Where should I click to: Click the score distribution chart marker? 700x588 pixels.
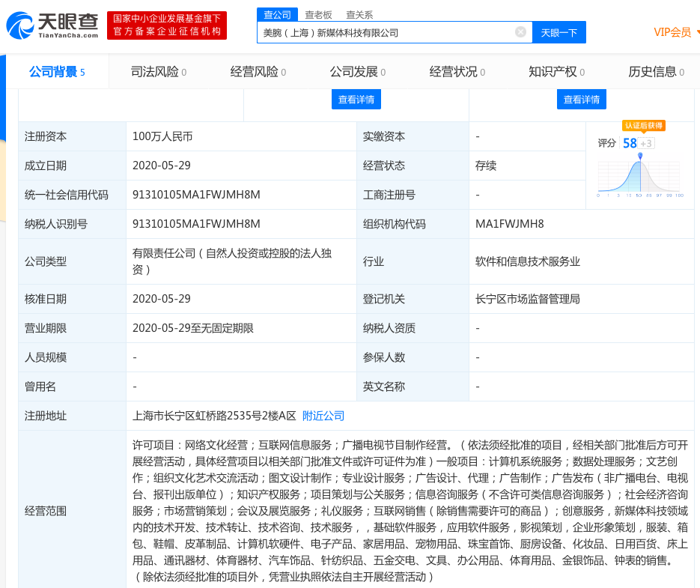coord(640,156)
